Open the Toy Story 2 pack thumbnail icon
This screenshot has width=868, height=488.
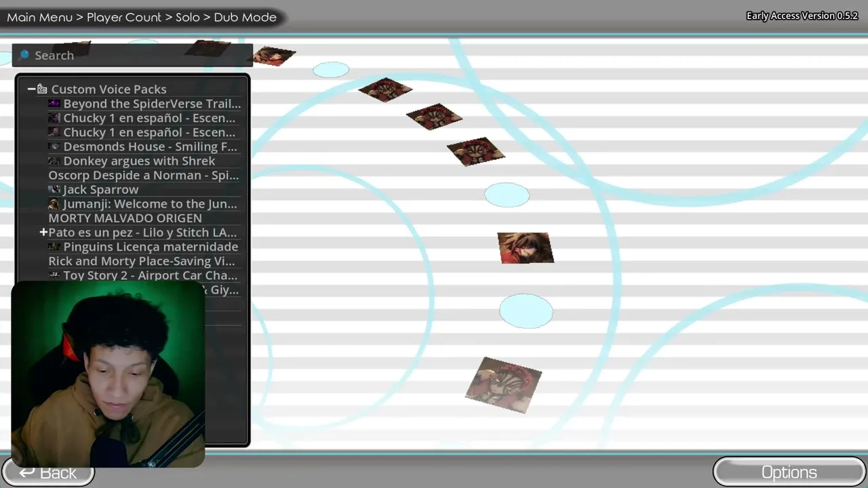pos(54,275)
